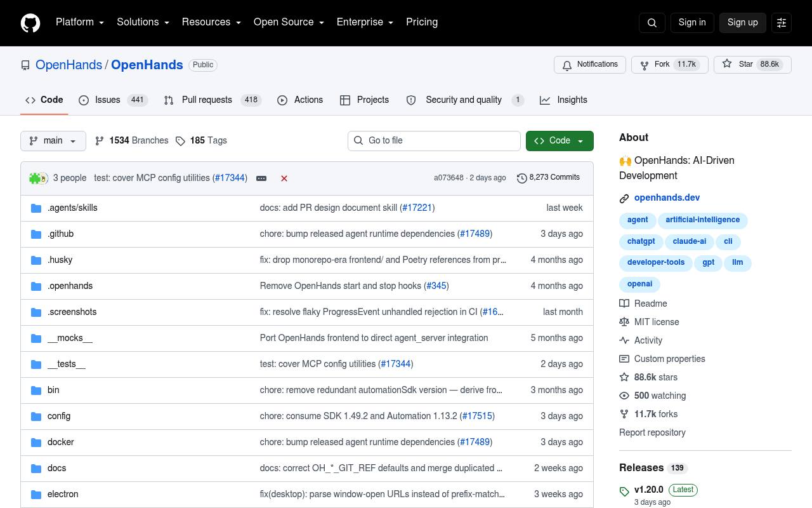
Task: Open commit hash a073648
Action: [449, 178]
